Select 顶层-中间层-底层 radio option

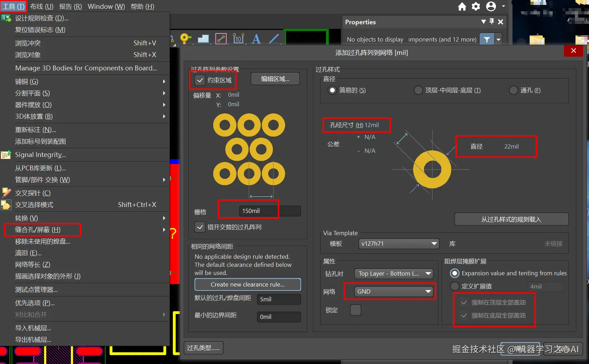418,90
